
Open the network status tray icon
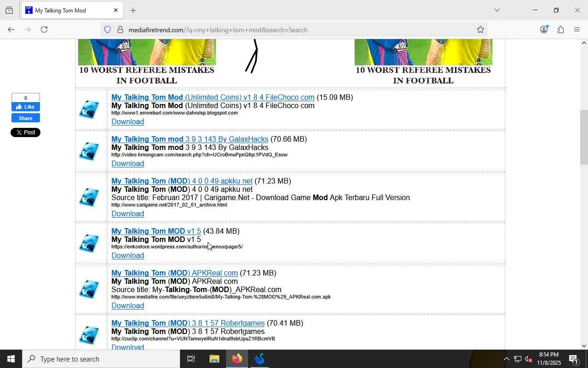[518, 359]
